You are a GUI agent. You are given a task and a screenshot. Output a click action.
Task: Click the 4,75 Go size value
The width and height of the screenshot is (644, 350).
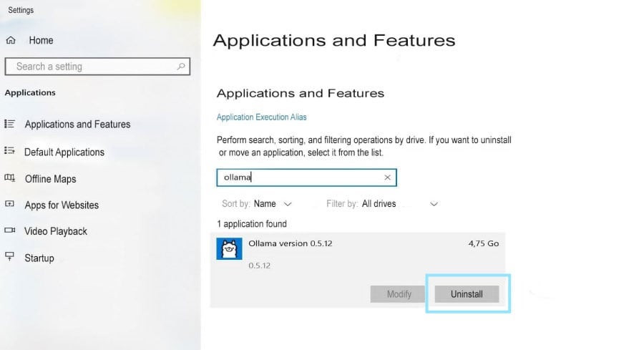(x=484, y=243)
